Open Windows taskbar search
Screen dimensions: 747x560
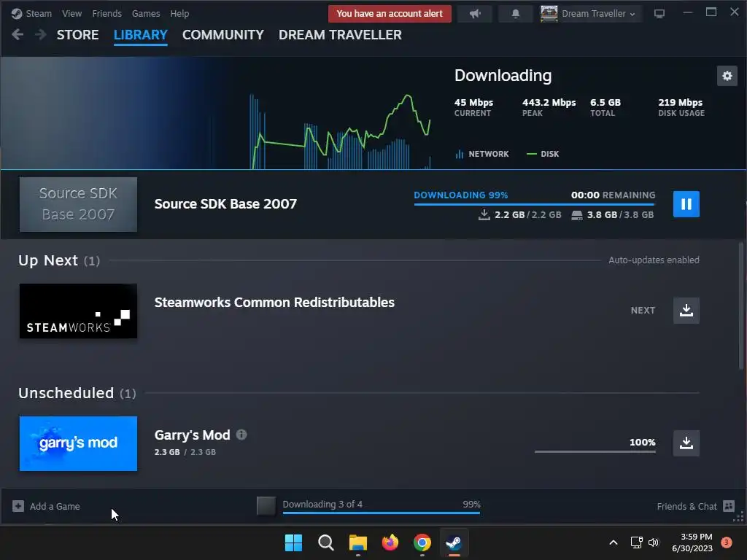326,542
